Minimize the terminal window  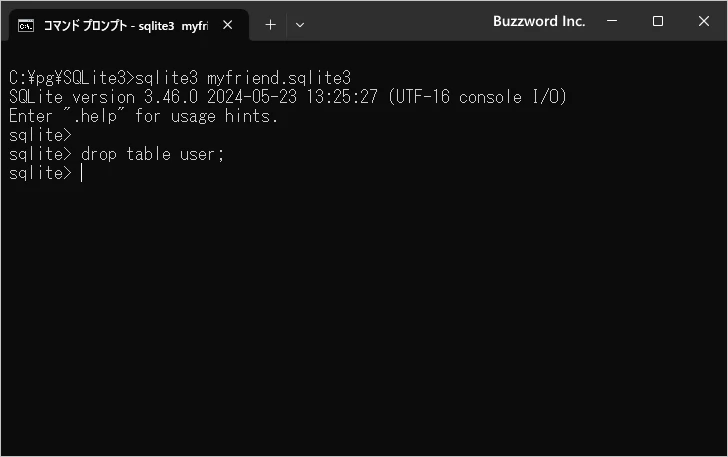612,21
